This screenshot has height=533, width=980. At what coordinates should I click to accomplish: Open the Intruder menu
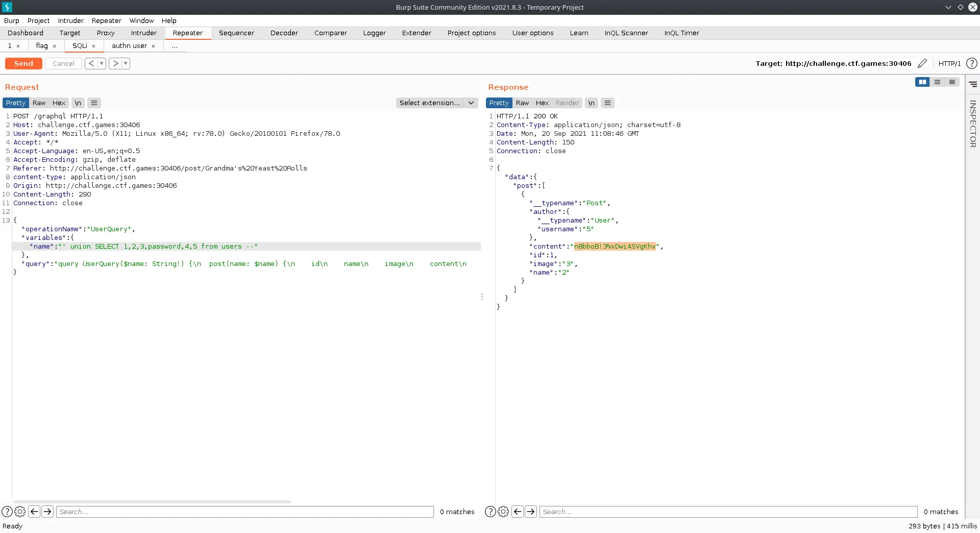71,20
